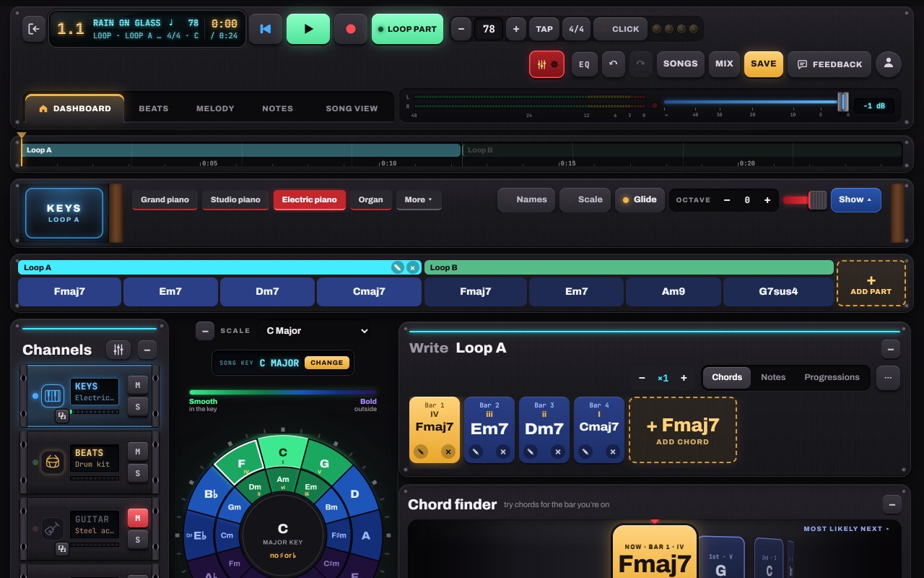Open the three-dots menu in Write panel
Image resolution: width=924 pixels, height=578 pixels.
[x=888, y=377]
